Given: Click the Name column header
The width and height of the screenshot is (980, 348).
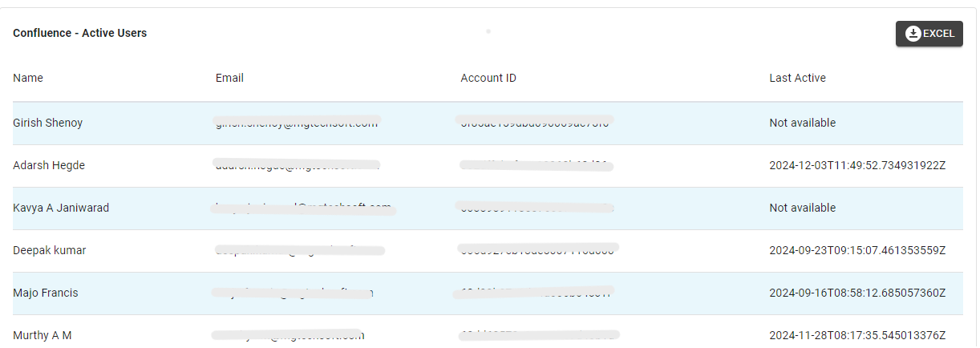Looking at the screenshot, I should tap(28, 78).
